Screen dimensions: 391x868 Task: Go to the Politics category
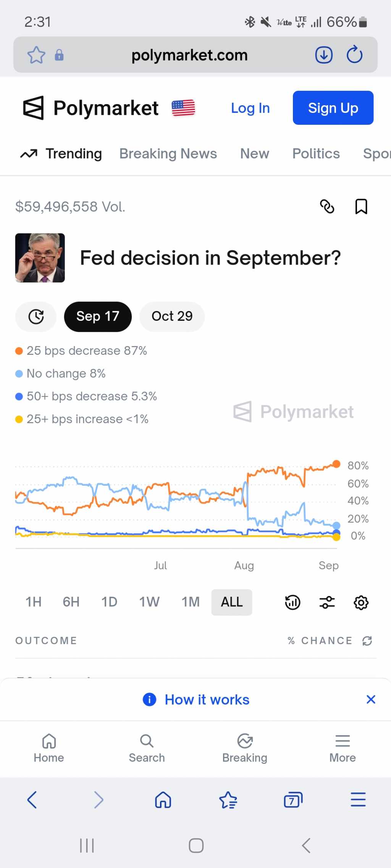point(316,154)
